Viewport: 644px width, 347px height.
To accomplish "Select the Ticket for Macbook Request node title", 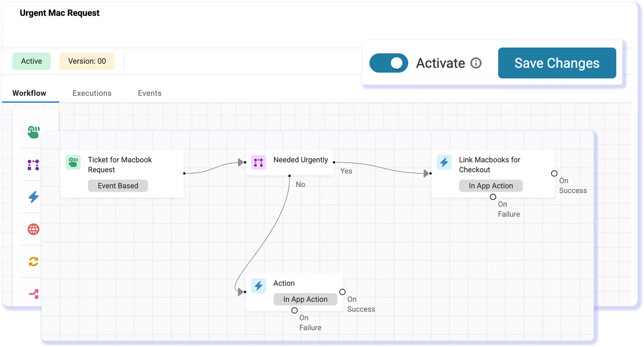I will point(120,165).
